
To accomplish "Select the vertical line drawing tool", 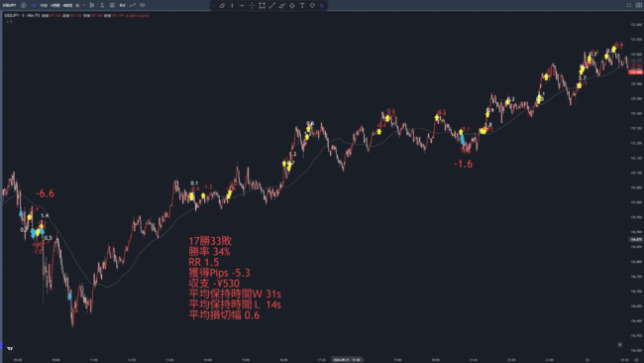I will (232, 5).
